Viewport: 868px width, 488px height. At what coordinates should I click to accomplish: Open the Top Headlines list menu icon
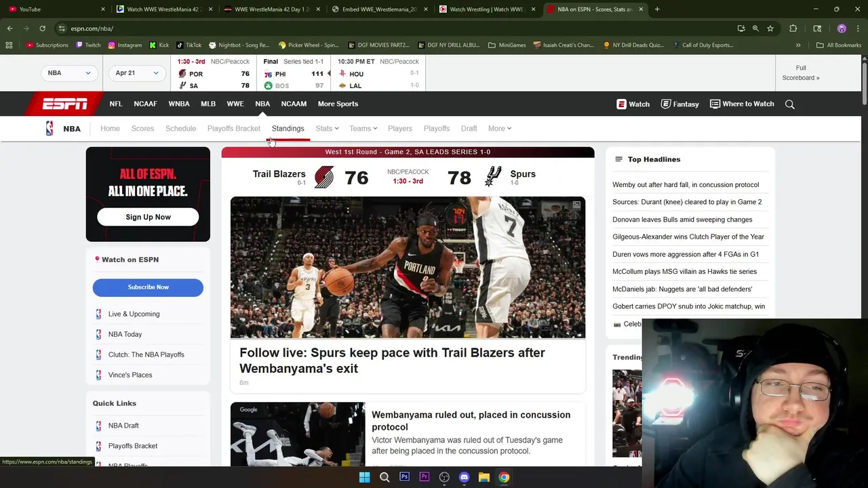pos(618,159)
